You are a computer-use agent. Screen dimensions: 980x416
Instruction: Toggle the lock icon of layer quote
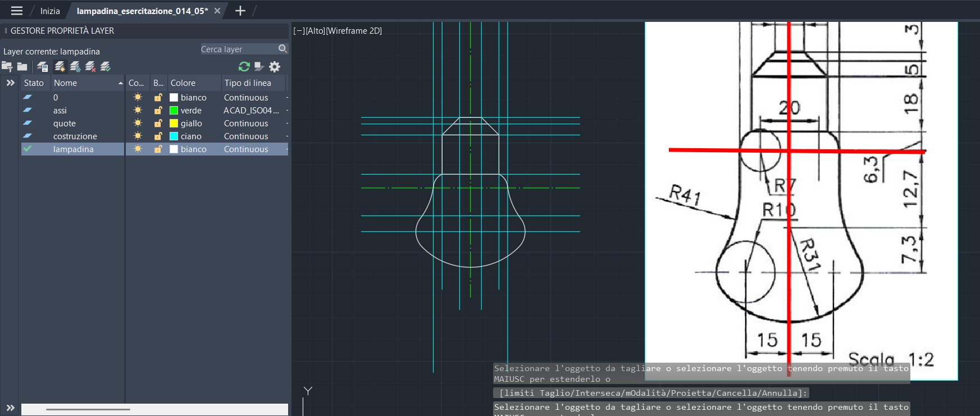pyautogui.click(x=158, y=123)
